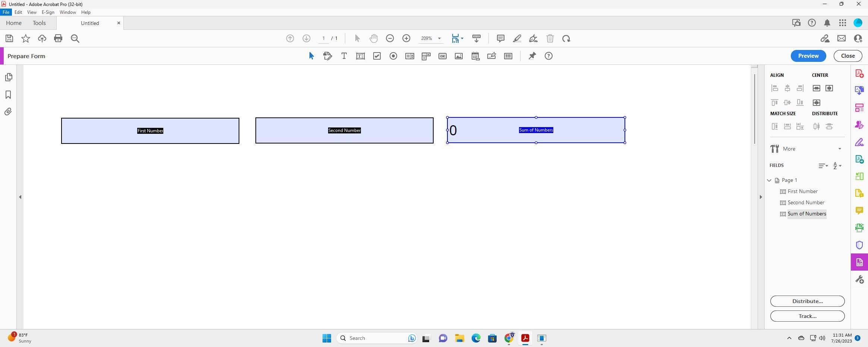Viewport: 868px width, 347px height.
Task: Open the page thumbnails panel
Action: [8, 77]
